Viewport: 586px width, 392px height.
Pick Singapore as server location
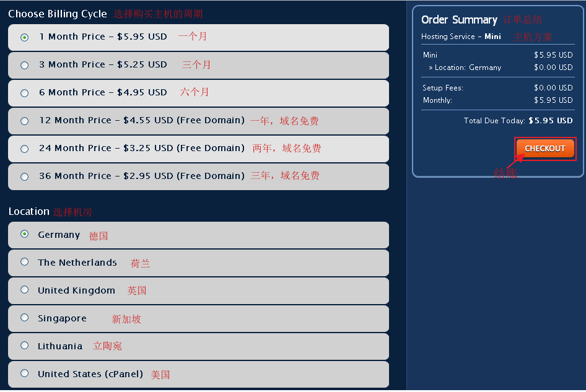tap(25, 318)
